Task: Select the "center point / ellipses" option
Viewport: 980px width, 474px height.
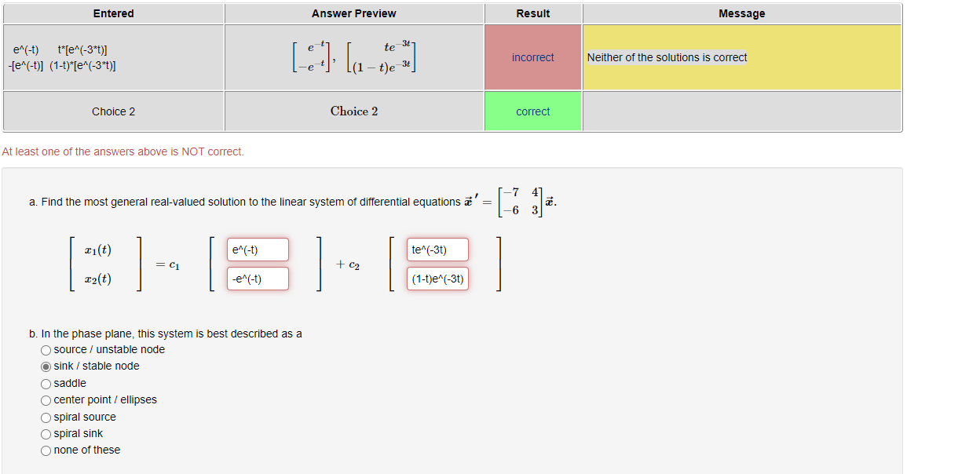Action: 46,399
